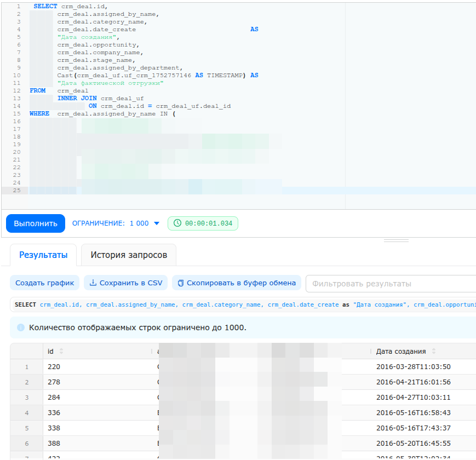The image size is (476, 460).
Task: Click the clock icon in execution timer
Action: click(177, 223)
